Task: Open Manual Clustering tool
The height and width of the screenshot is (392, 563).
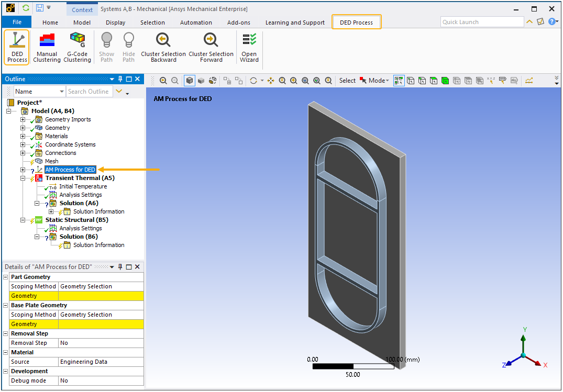Action: (47, 47)
